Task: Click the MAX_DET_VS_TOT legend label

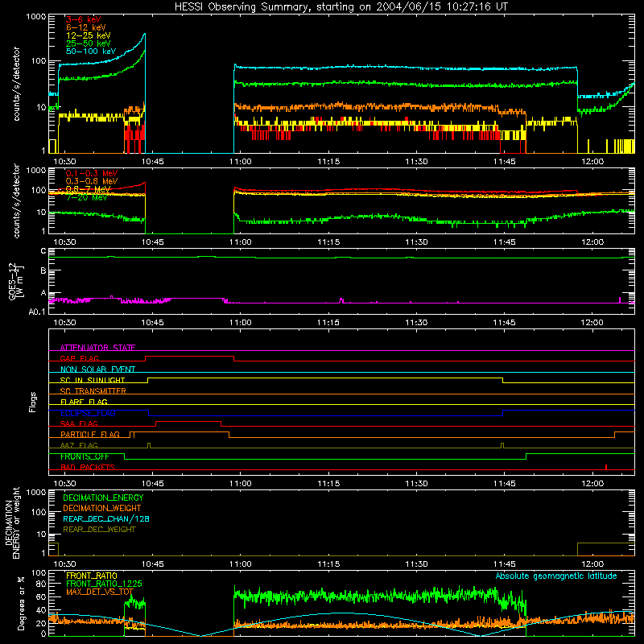Action: [100, 592]
